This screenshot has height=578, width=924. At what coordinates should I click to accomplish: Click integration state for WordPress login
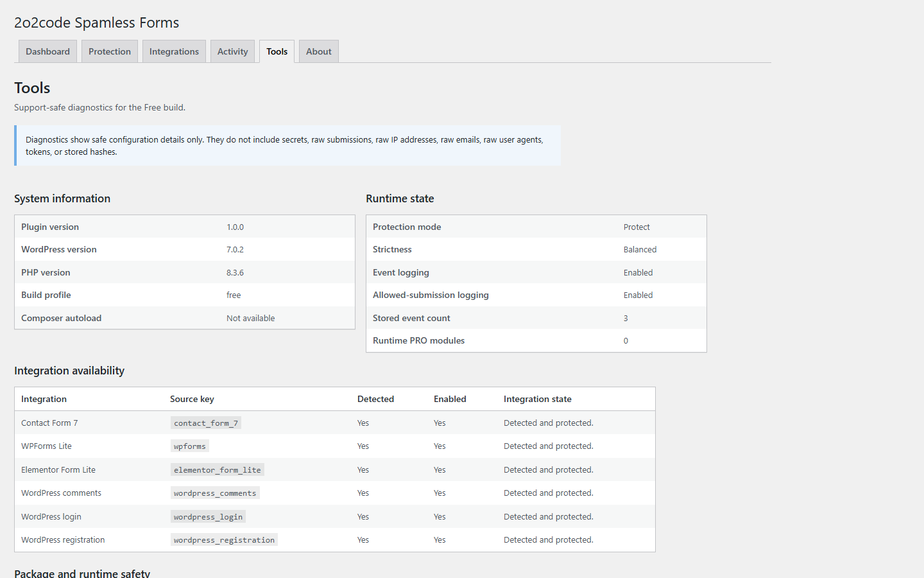(549, 517)
